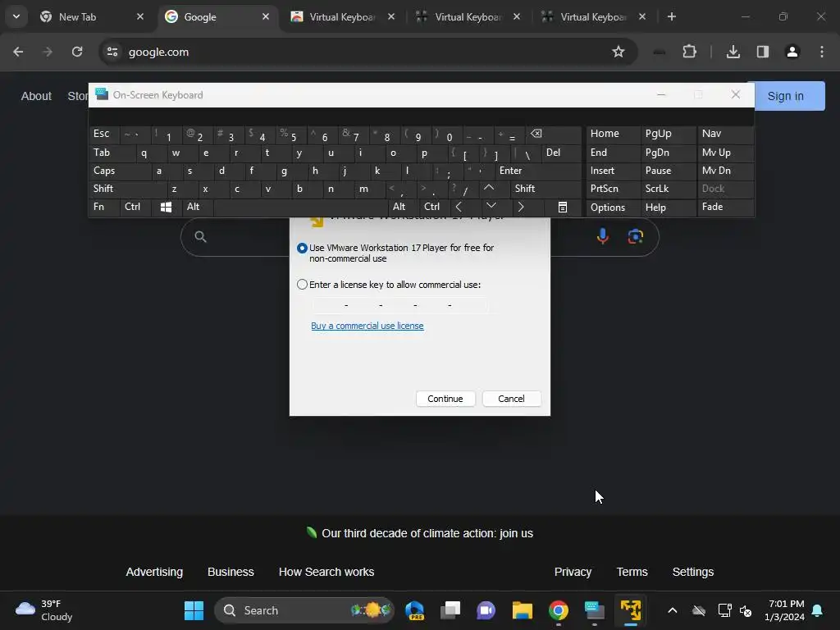This screenshot has height=630, width=840.
Task: Open How Search works footer link
Action: [x=326, y=572]
